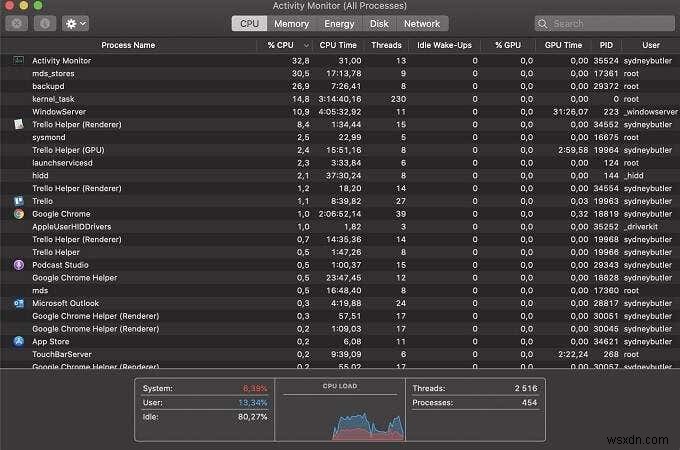Select the mds process row
This screenshot has width=680, height=450.
340,290
